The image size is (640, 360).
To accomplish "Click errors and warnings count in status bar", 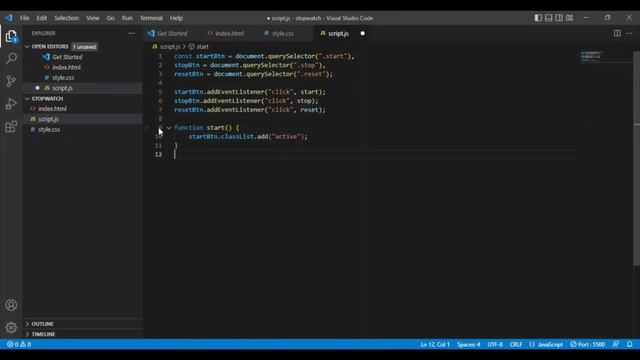I will 19,344.
